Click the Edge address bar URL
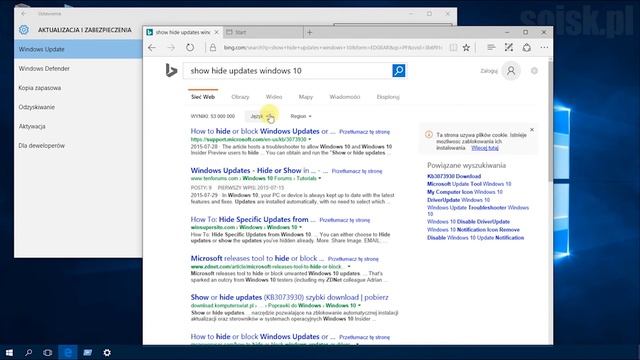This screenshot has width=640, height=360. (x=333, y=48)
